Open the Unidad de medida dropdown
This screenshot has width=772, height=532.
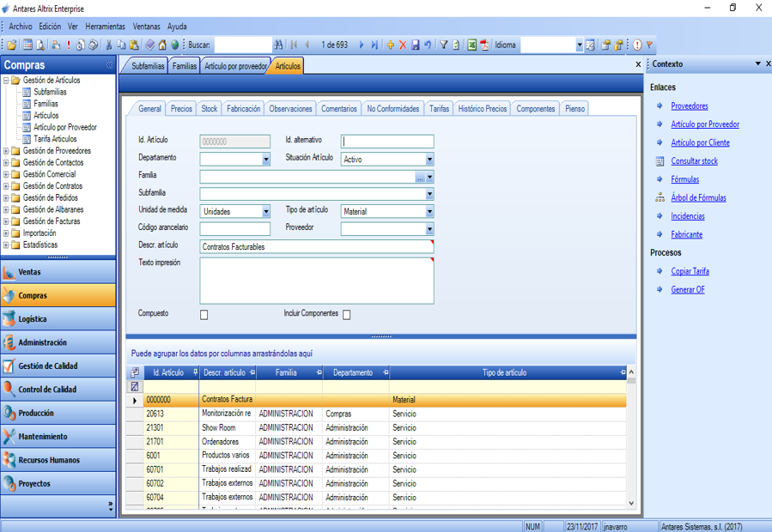(266, 212)
